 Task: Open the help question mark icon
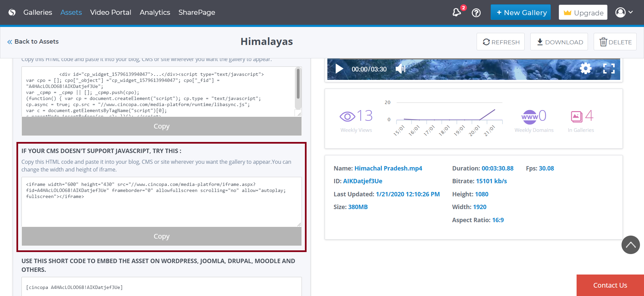(x=476, y=13)
